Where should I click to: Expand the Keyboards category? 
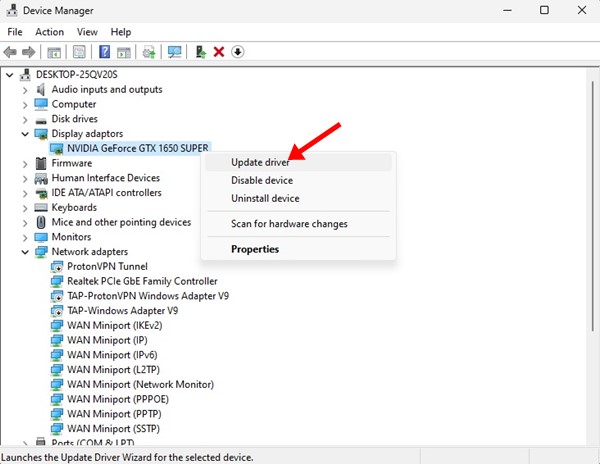(25, 208)
